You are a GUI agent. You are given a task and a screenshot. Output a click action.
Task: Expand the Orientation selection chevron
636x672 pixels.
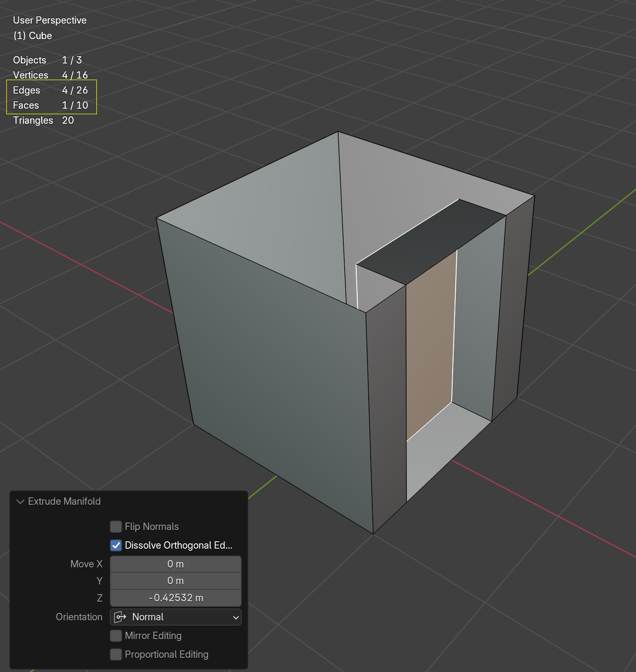(x=237, y=617)
